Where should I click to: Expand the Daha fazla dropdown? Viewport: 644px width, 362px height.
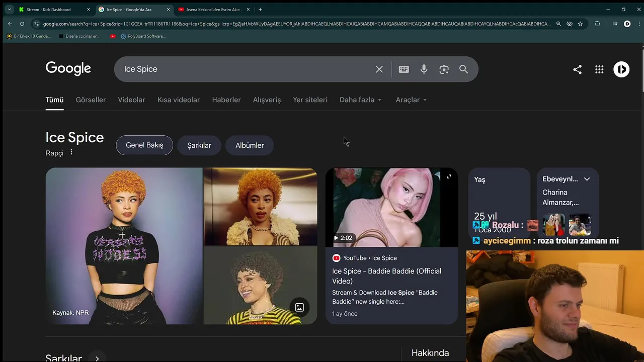coord(360,100)
